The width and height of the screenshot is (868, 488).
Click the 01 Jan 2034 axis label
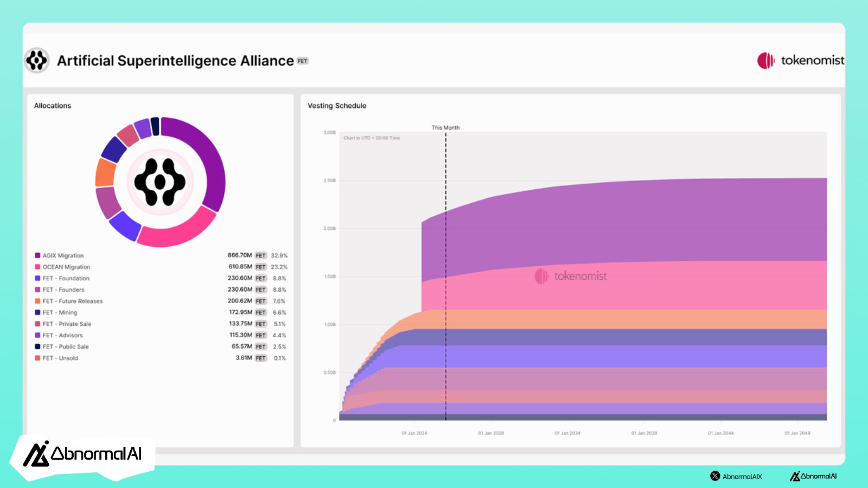point(567,433)
